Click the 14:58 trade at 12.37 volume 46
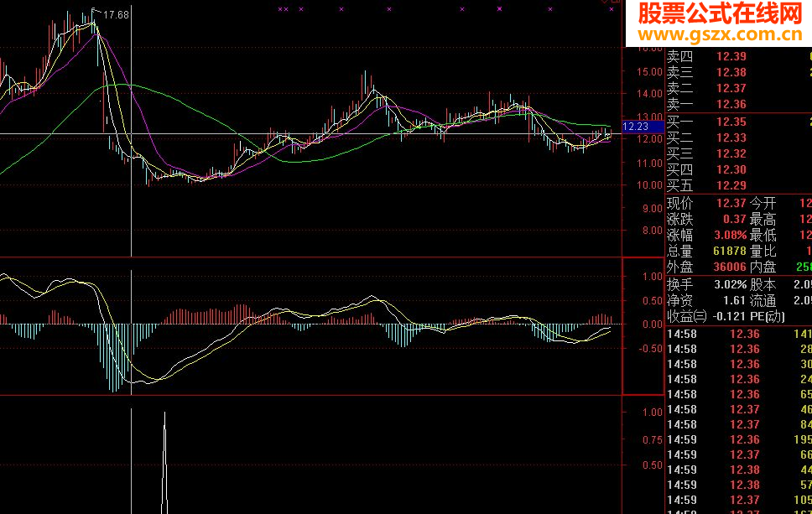Screen dimensions: 812x514 click(x=739, y=409)
